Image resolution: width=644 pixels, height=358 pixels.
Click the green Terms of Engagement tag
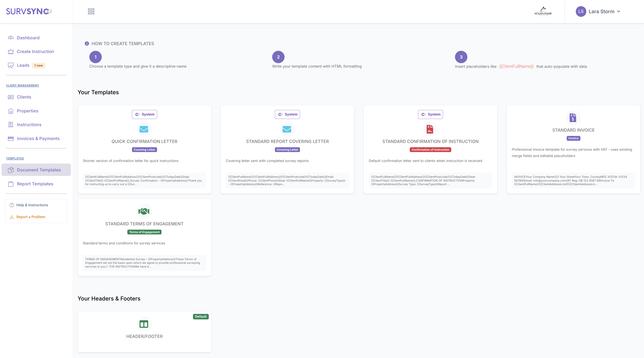[x=144, y=232]
